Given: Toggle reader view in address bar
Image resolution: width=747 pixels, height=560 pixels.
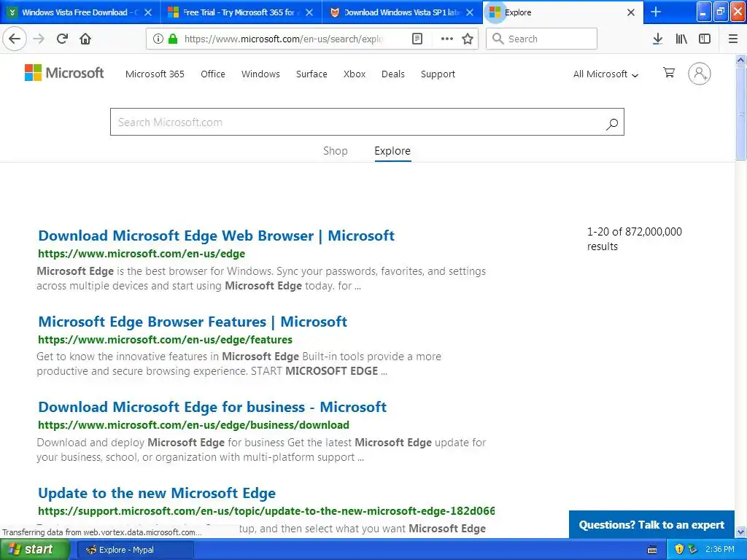Looking at the screenshot, I should click(x=417, y=39).
